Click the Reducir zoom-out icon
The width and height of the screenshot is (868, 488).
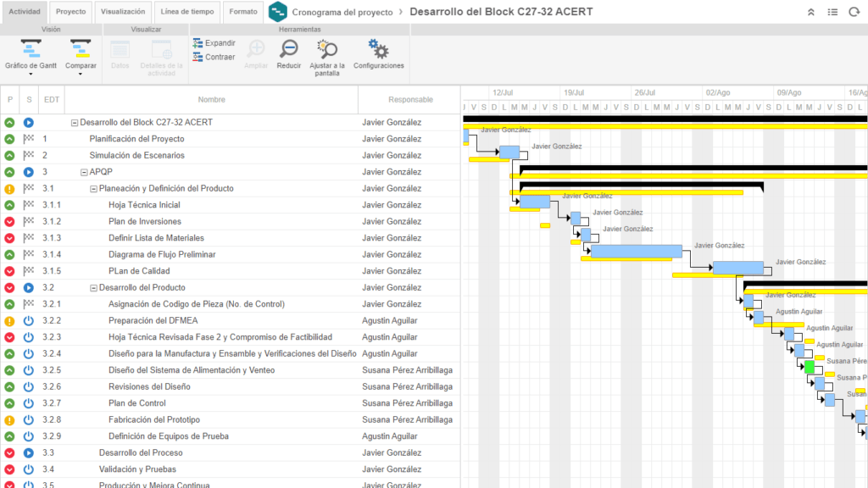point(289,49)
